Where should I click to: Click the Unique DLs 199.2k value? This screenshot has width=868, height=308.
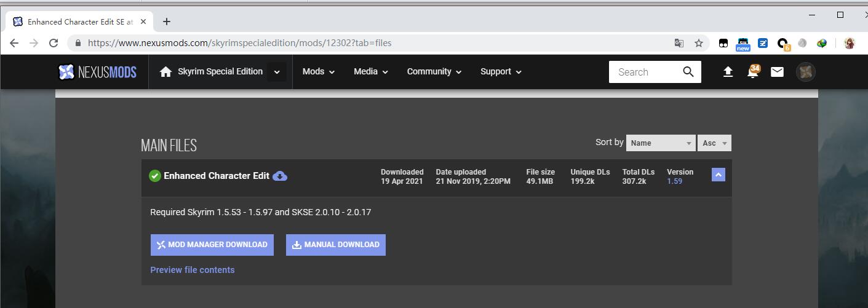[x=583, y=181]
